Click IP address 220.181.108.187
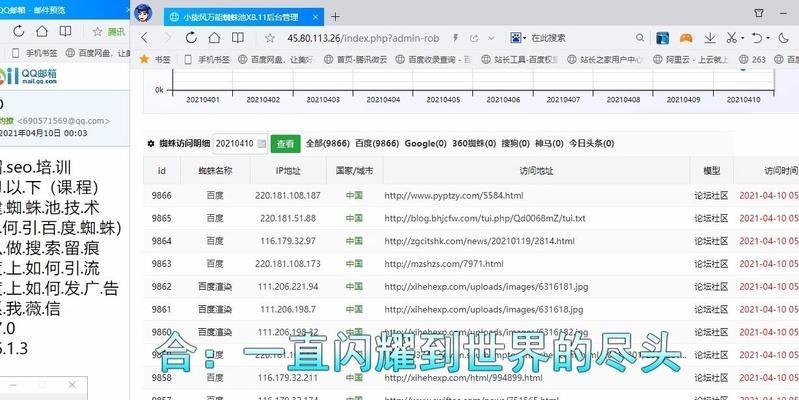 click(x=288, y=196)
